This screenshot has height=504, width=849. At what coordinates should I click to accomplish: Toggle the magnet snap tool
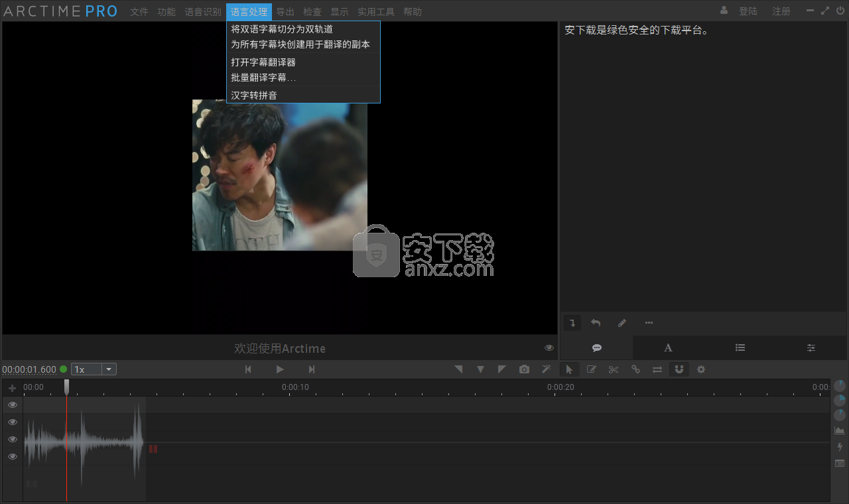[x=679, y=369]
